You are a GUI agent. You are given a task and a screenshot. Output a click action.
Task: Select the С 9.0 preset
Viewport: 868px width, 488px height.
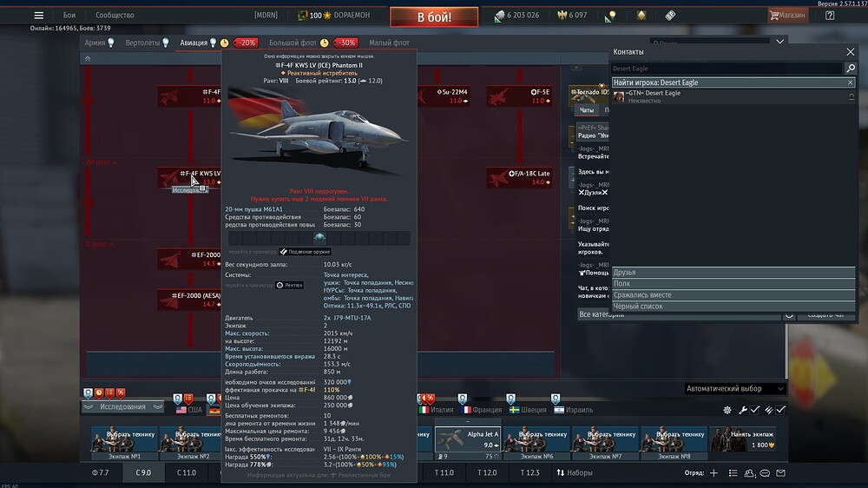click(x=143, y=472)
